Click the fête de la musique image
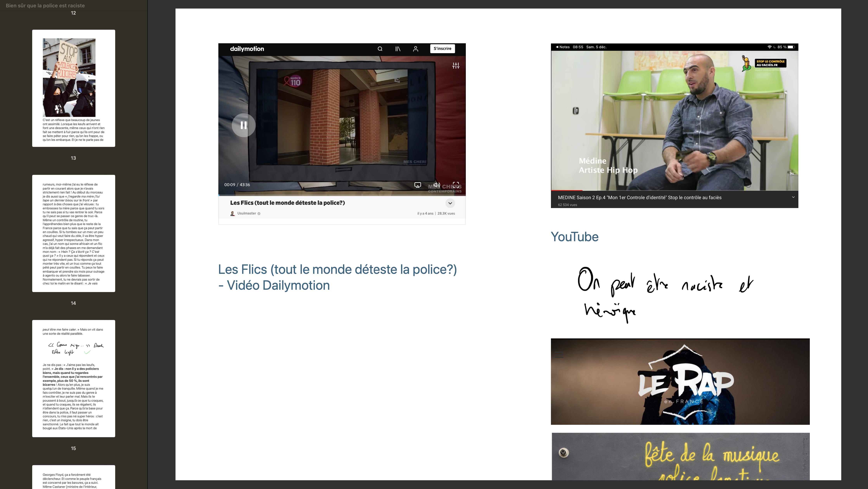The image size is (868, 489). [x=681, y=456]
